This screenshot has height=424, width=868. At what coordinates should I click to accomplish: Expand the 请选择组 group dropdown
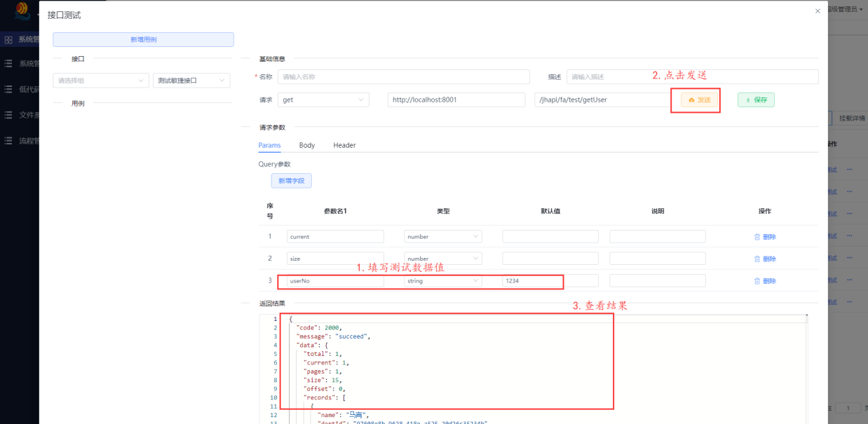(101, 81)
